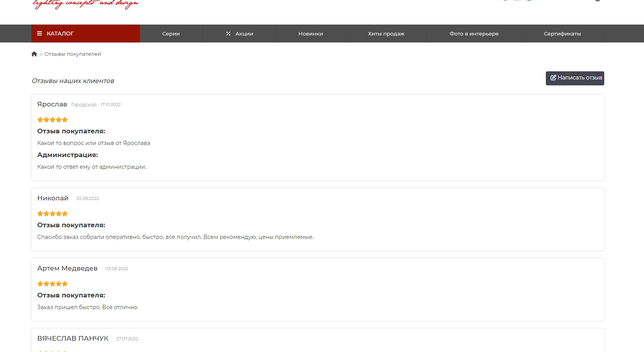
Task: Select Сертификаты in the navigation bar
Action: (562, 34)
